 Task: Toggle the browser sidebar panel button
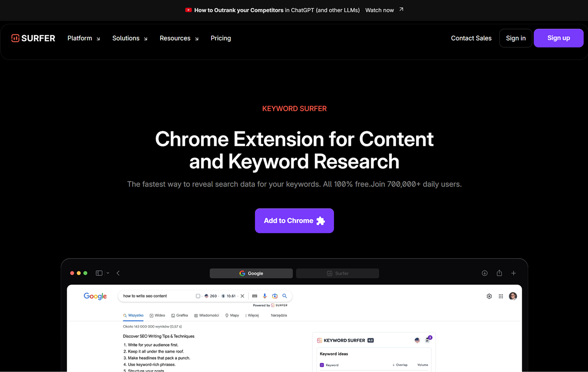pos(99,273)
